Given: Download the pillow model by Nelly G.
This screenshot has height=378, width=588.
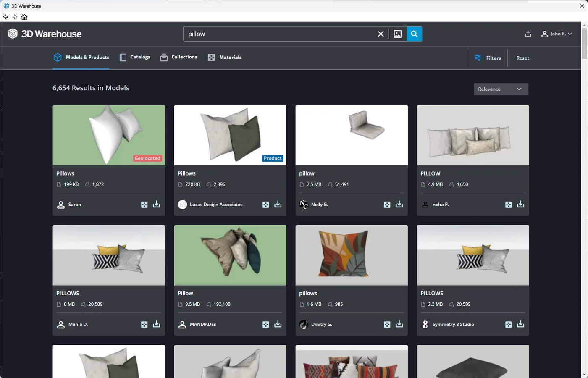Looking at the screenshot, I should [x=399, y=204].
